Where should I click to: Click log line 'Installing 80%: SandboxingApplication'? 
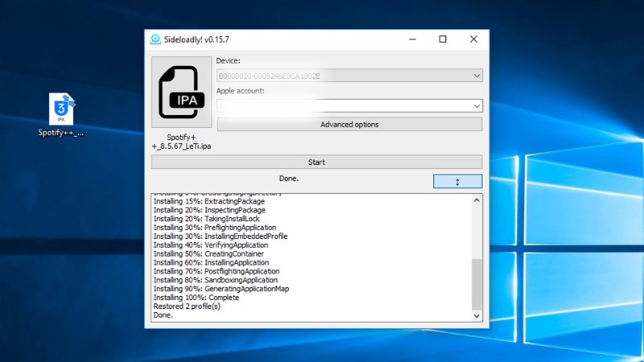[x=216, y=280]
